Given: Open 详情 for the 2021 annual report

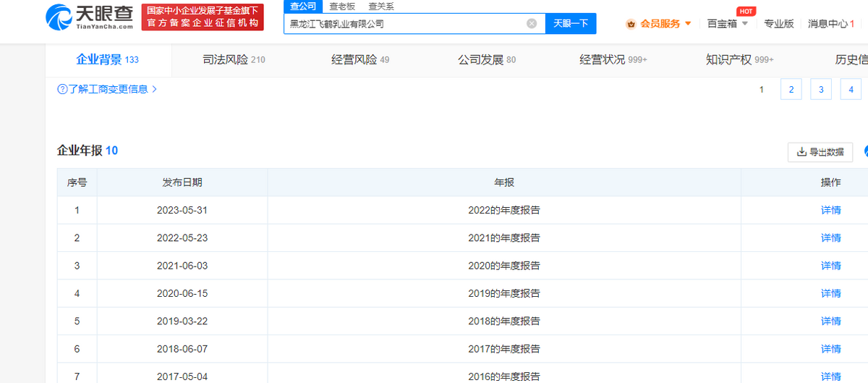Looking at the screenshot, I should pos(830,237).
